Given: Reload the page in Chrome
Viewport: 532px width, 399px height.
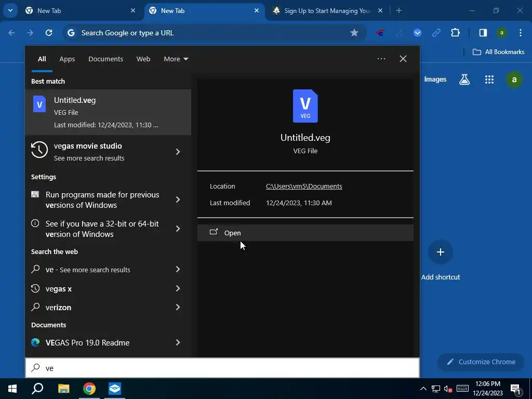Looking at the screenshot, I should click(49, 33).
